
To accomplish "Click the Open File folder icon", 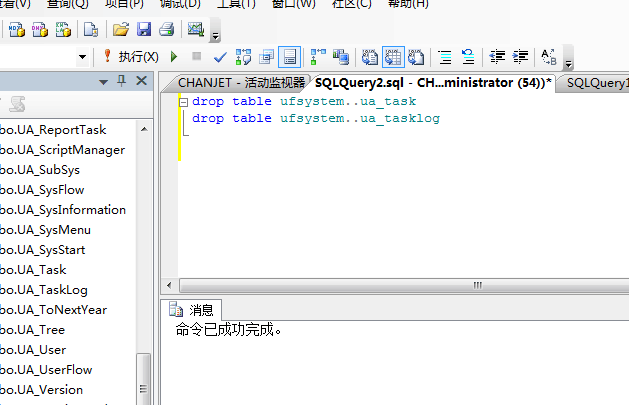I will point(120,30).
